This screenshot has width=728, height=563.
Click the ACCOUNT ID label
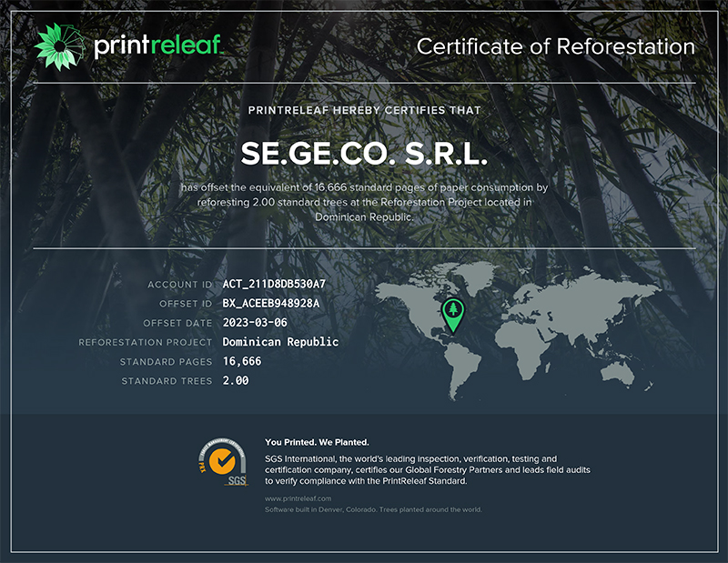(x=179, y=285)
